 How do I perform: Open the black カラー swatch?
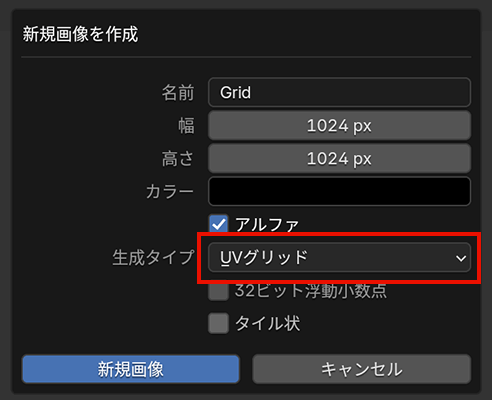(339, 191)
